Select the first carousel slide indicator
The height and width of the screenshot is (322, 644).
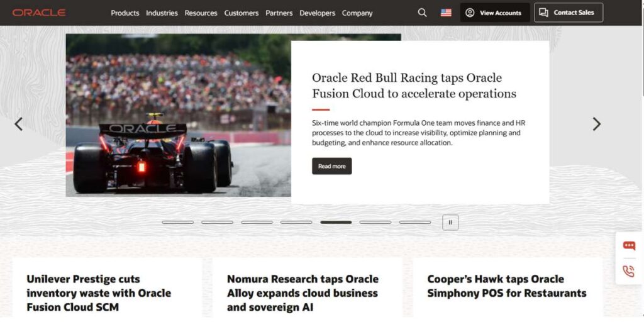coord(178,222)
